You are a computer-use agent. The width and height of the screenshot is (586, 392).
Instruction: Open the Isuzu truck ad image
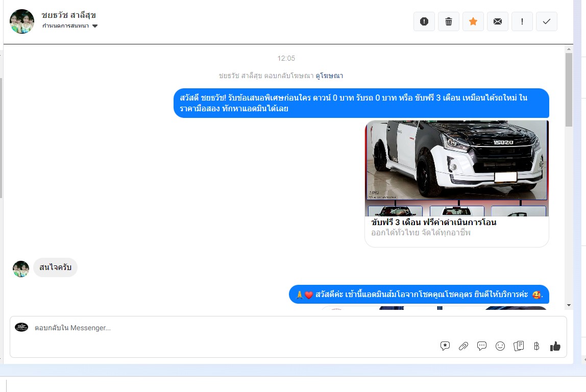[456, 160]
